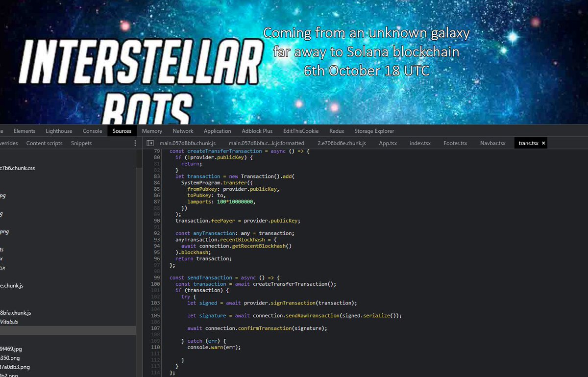Switch to the Redux tab

pyautogui.click(x=337, y=131)
